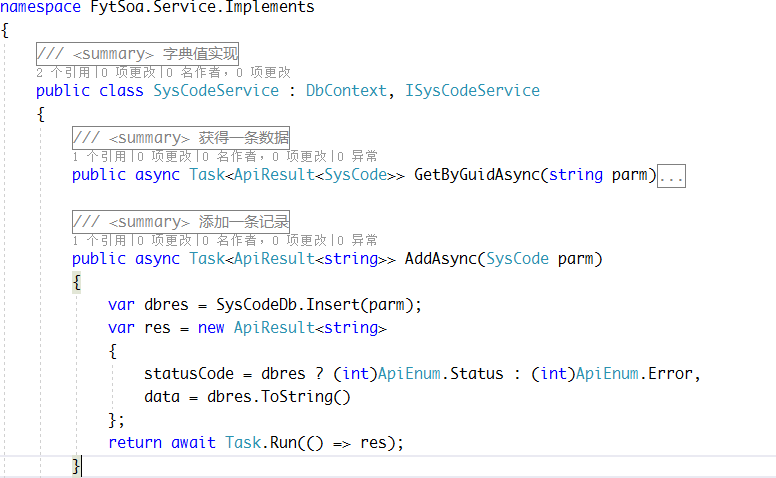Click 'ApiEnum.Status' in statusCode line
Image resolution: width=776 pixels, height=478 pixels.
pyautogui.click(x=440, y=374)
